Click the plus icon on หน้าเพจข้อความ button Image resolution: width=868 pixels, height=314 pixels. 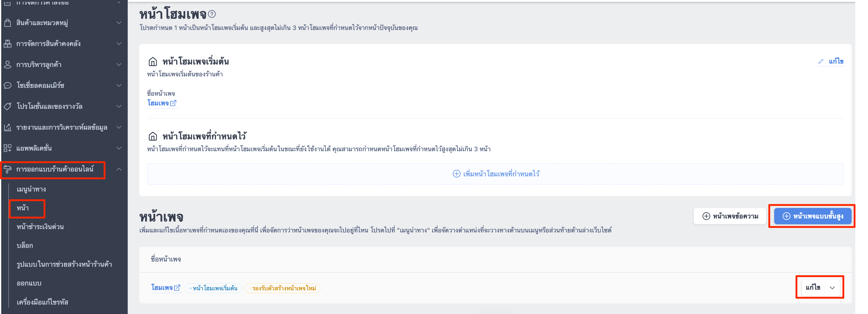point(706,216)
